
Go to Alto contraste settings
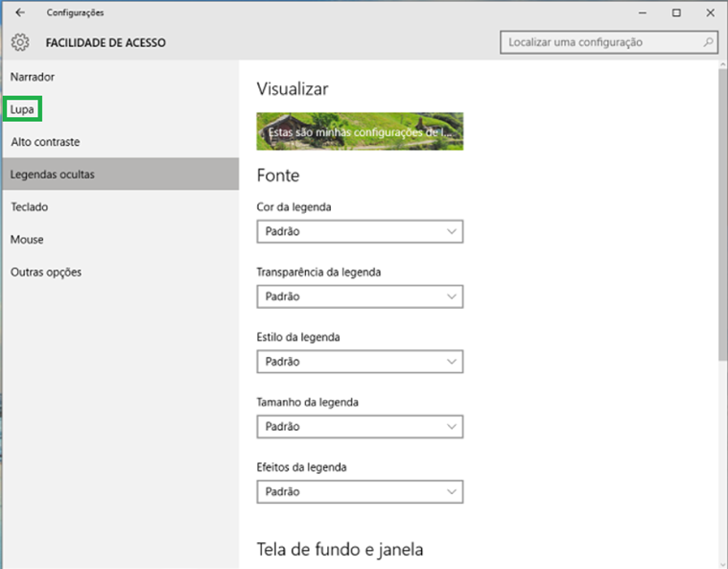click(x=45, y=142)
